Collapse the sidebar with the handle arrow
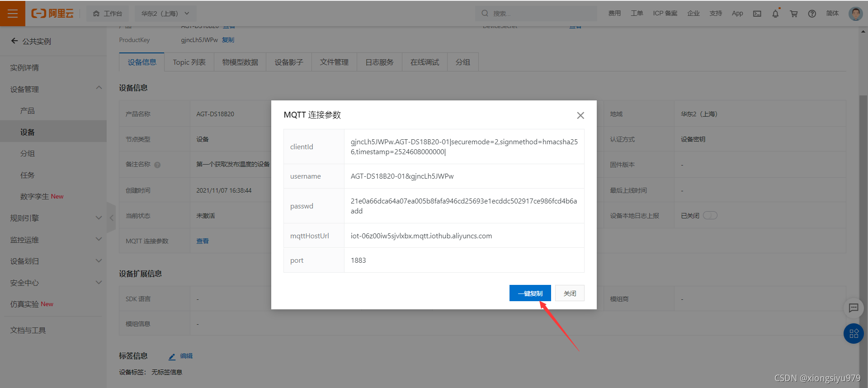868x388 pixels. pyautogui.click(x=111, y=218)
